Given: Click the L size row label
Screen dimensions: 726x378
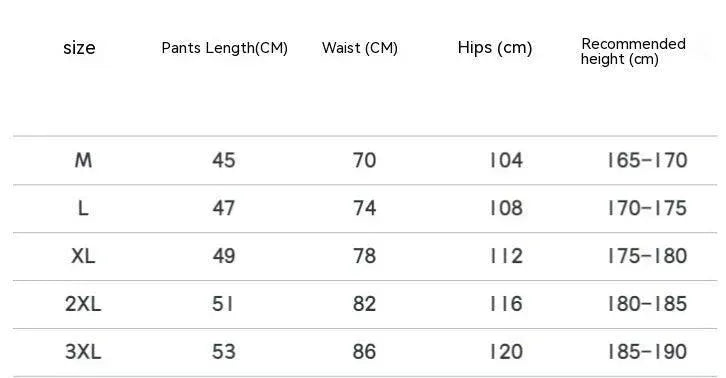Looking at the screenshot, I should pos(83,208).
